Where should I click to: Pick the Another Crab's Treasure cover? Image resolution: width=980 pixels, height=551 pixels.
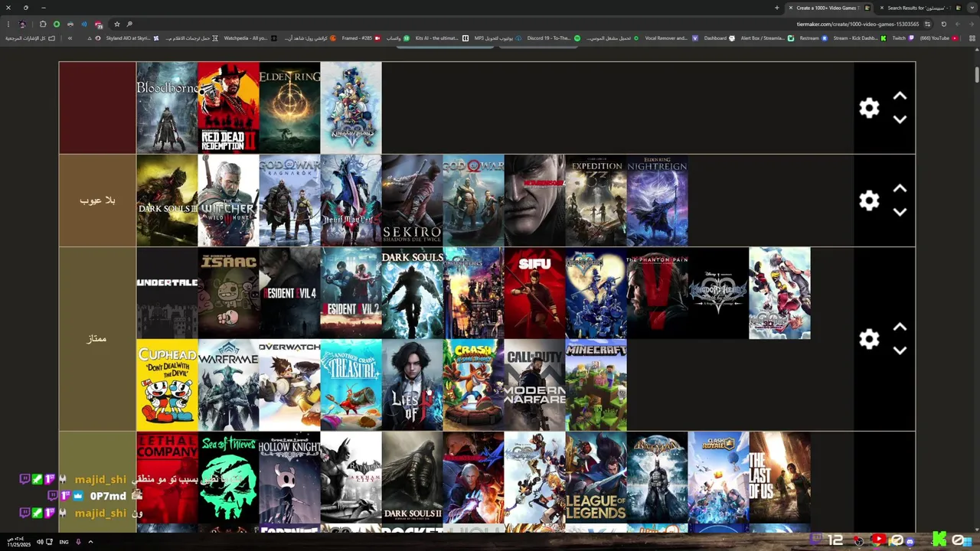(351, 385)
